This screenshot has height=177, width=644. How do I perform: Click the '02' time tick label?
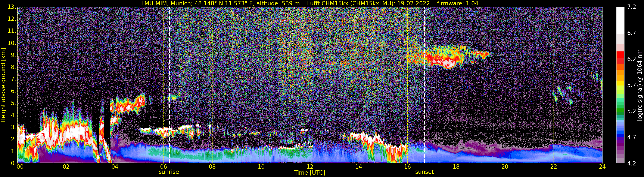coord(66,167)
